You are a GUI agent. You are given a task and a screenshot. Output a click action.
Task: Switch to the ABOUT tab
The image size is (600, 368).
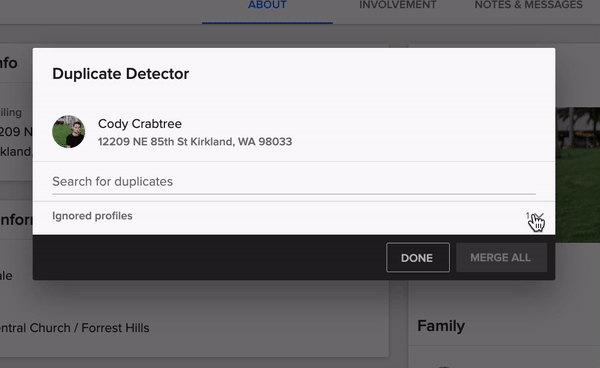pos(267,5)
